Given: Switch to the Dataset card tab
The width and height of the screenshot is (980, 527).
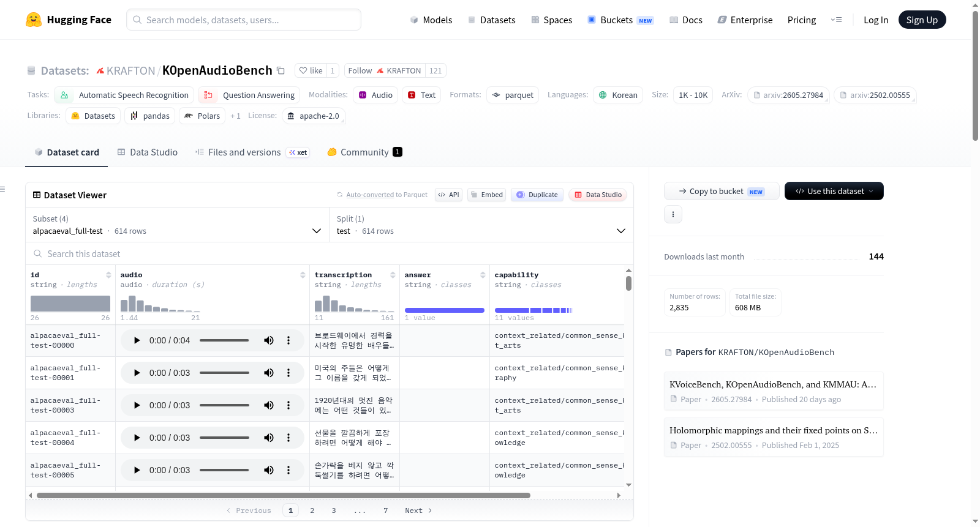Looking at the screenshot, I should tap(66, 152).
